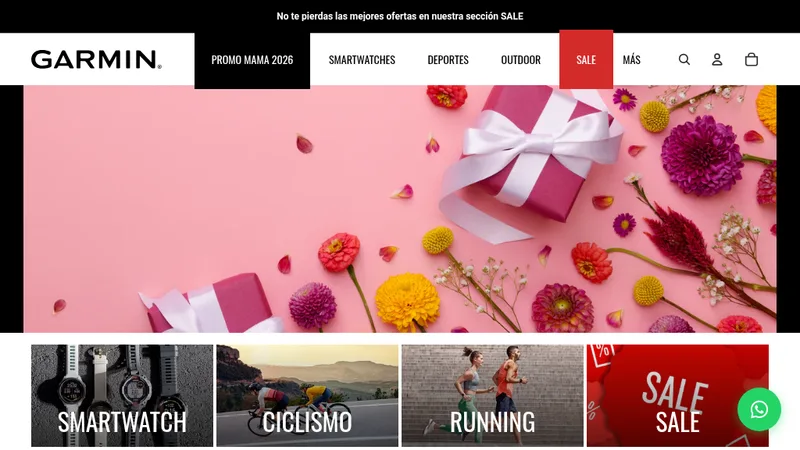The width and height of the screenshot is (800, 450).
Task: Expand the DEPORTES menu
Action: tap(448, 60)
